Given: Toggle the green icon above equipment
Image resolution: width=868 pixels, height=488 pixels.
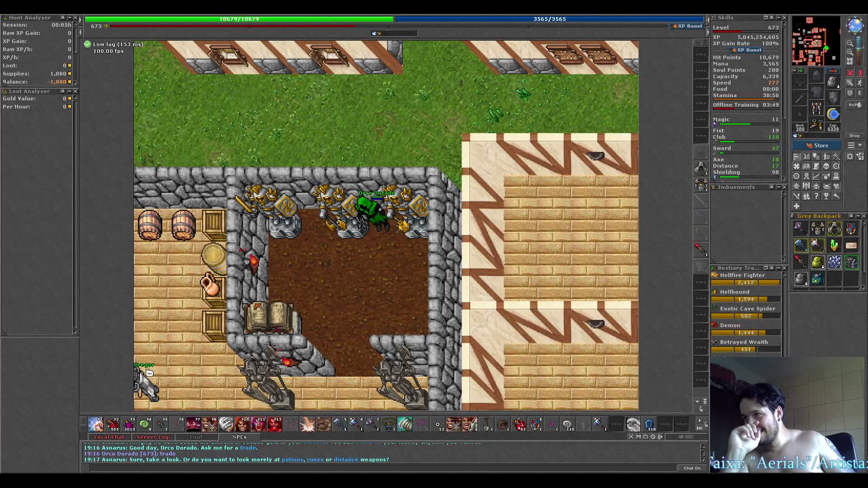Looking at the screenshot, I should pyautogui.click(x=801, y=70).
